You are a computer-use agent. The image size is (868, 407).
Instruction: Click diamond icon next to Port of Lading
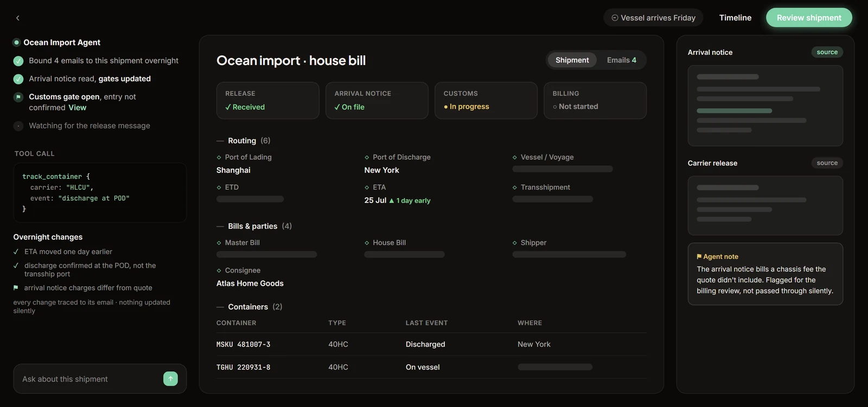pos(219,157)
